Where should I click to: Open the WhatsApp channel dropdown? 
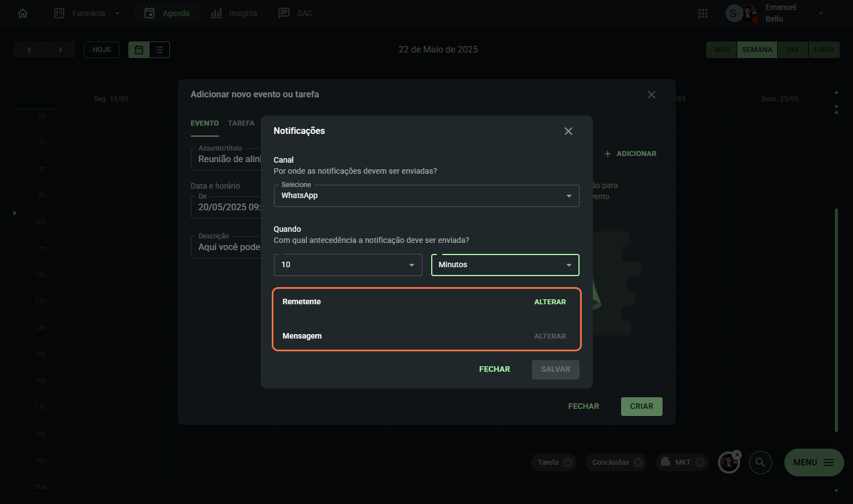click(426, 196)
